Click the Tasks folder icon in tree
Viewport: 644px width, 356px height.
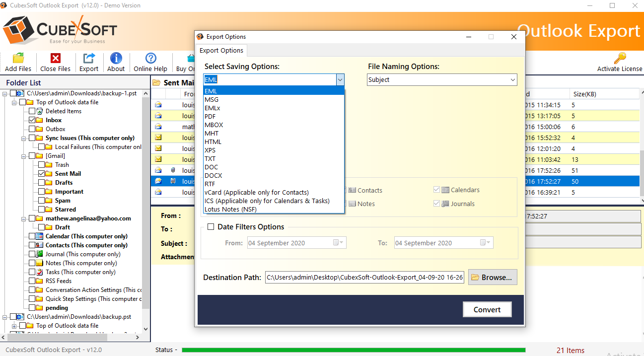[x=40, y=272]
